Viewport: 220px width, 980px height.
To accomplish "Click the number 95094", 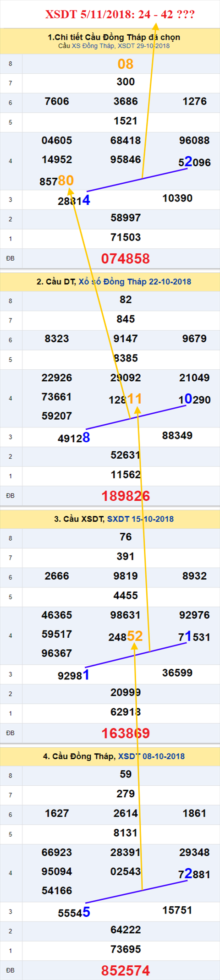I will click(x=57, y=871).
